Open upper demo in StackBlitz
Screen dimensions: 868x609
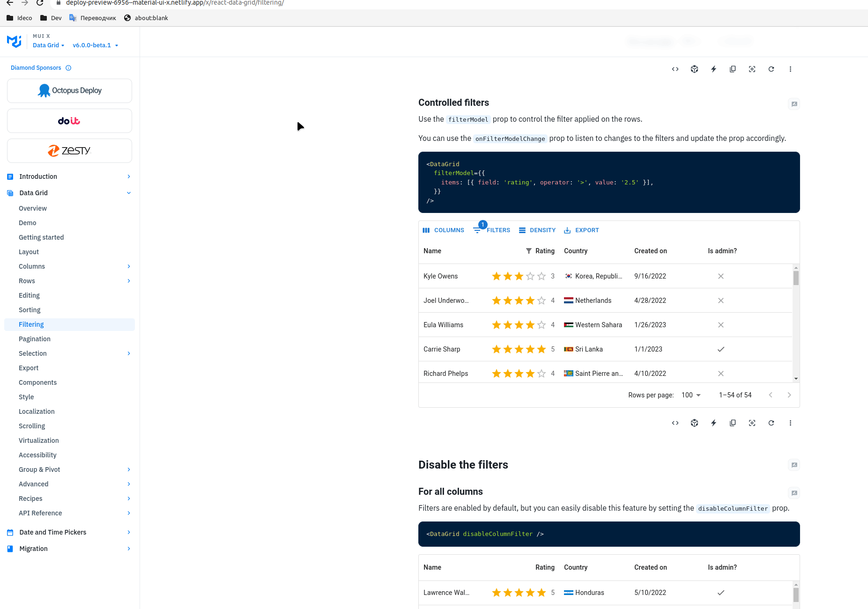[x=713, y=69]
